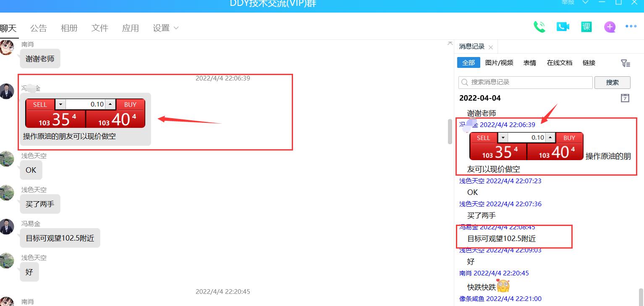Select the 图片/视频 filter tab
This screenshot has width=644, height=306.
pos(499,63)
